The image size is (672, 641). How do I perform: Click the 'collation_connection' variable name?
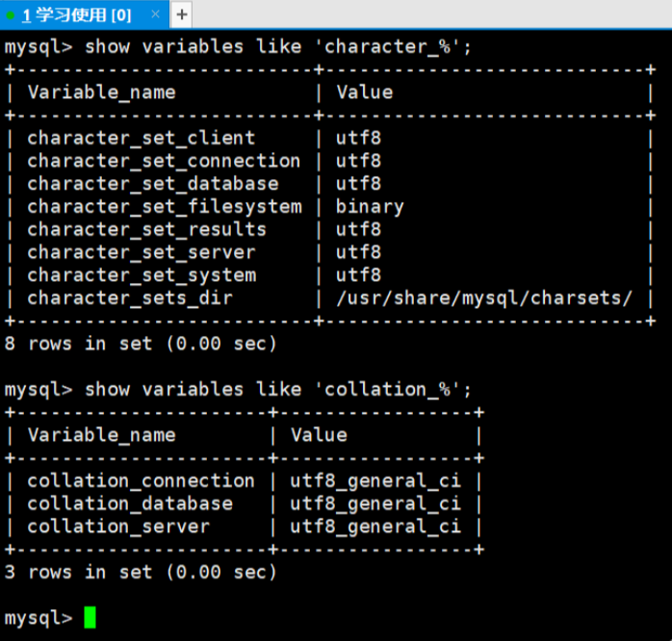[x=141, y=481]
